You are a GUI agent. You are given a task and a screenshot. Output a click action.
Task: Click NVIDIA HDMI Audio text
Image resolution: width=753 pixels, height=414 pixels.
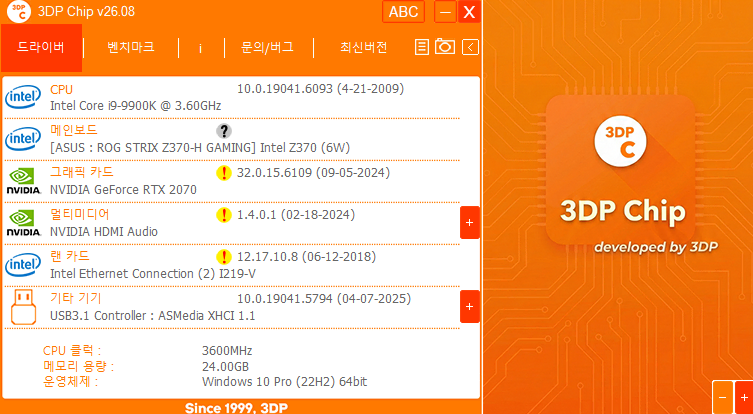click(x=104, y=231)
